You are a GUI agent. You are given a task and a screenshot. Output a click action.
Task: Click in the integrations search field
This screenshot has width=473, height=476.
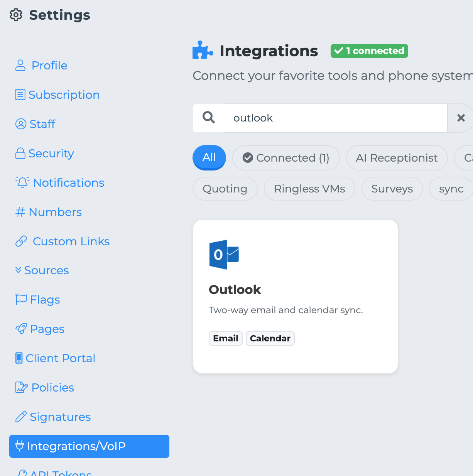pyautogui.click(x=336, y=118)
